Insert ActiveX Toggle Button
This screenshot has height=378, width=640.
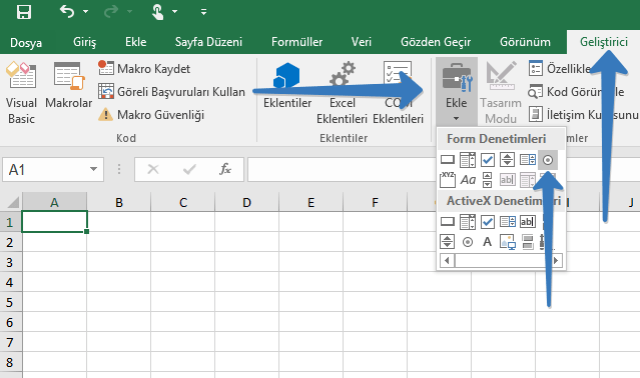tap(528, 242)
